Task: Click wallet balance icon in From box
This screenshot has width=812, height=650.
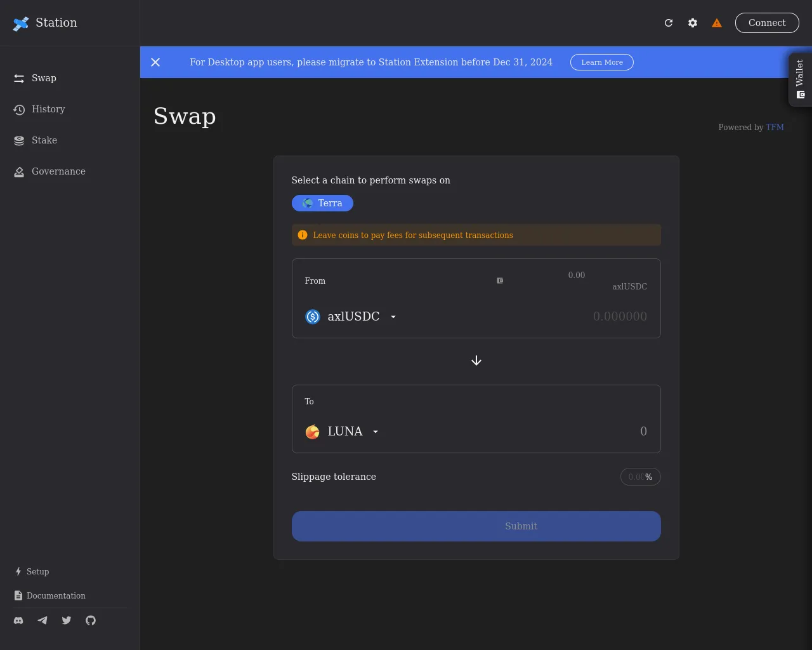Action: tap(500, 281)
